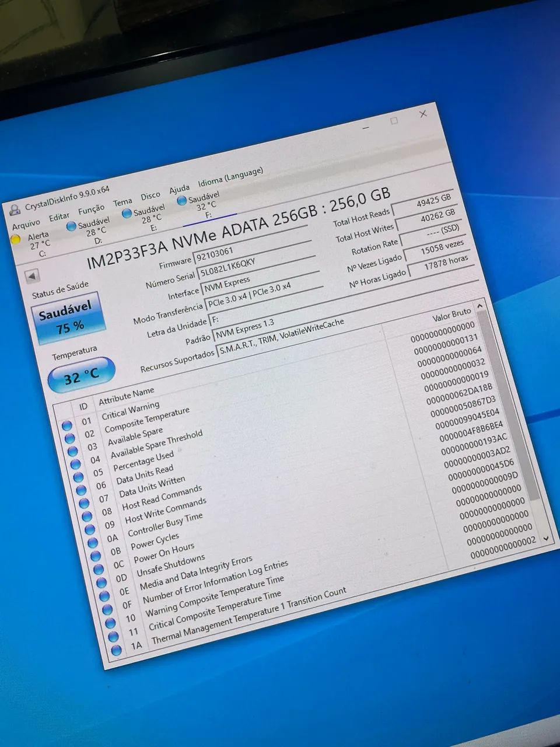
Task: Click the yellow alert status icon for drive C:
Action: [16, 239]
